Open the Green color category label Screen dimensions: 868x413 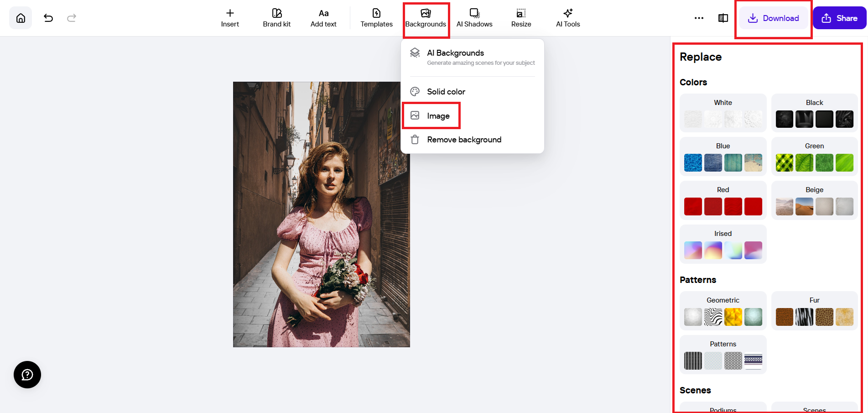pos(815,146)
